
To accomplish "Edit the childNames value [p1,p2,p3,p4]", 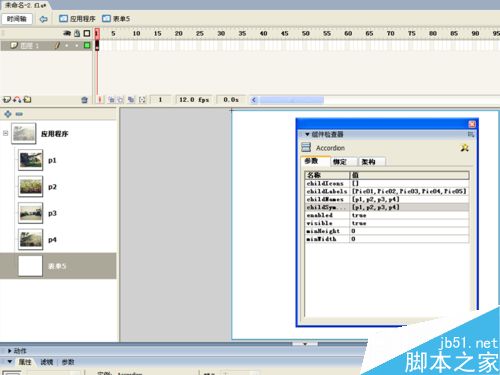I will coord(410,199).
